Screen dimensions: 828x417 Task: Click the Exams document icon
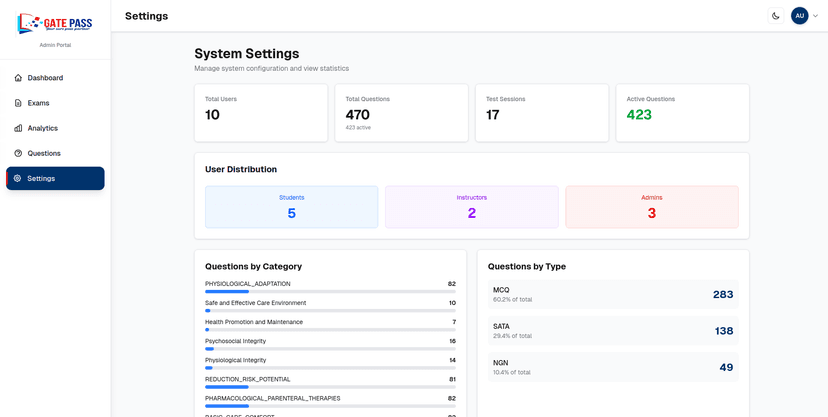(x=18, y=103)
